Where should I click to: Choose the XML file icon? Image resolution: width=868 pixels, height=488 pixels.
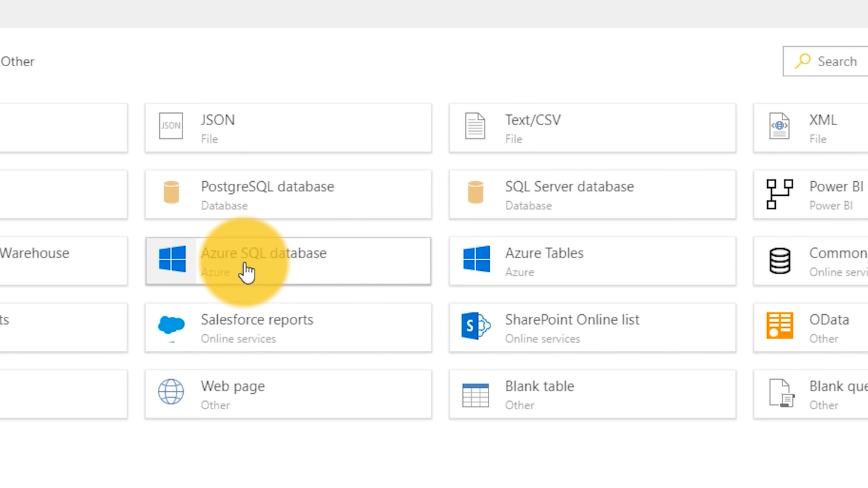[x=779, y=126]
